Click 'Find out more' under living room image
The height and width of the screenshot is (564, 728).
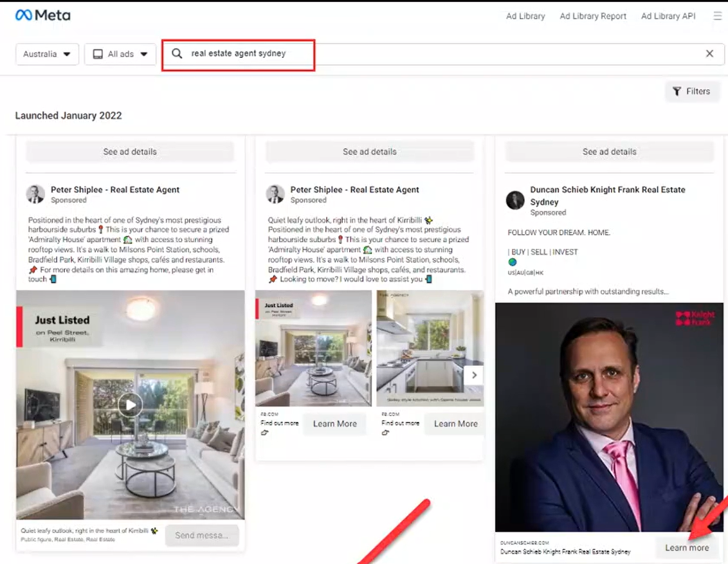[280, 423]
